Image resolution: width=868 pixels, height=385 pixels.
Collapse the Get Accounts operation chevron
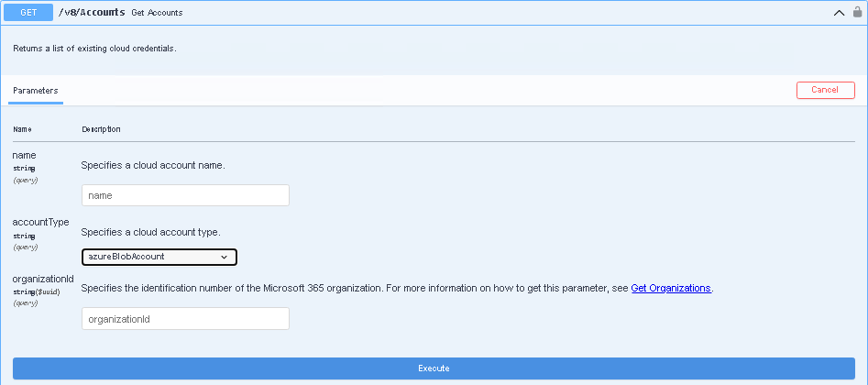coord(839,13)
